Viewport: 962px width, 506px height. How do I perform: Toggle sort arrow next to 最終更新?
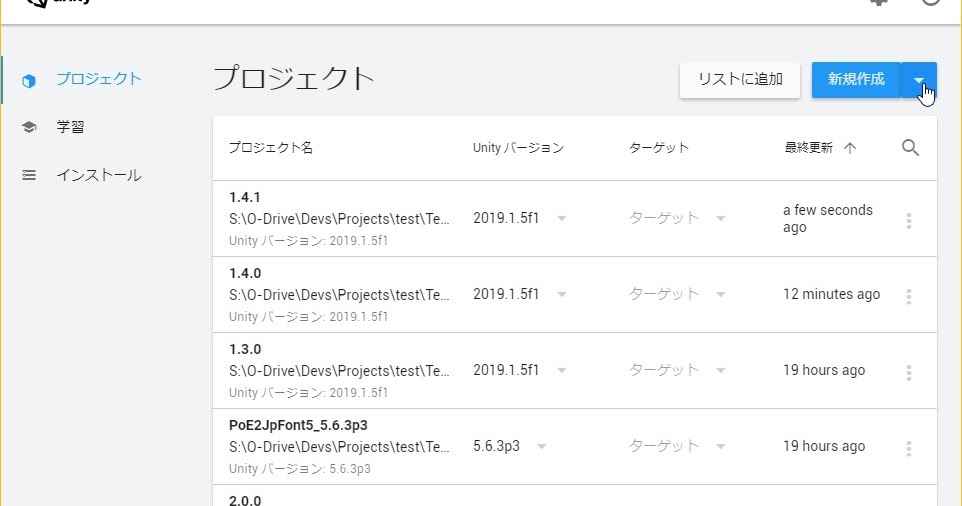tap(850, 148)
